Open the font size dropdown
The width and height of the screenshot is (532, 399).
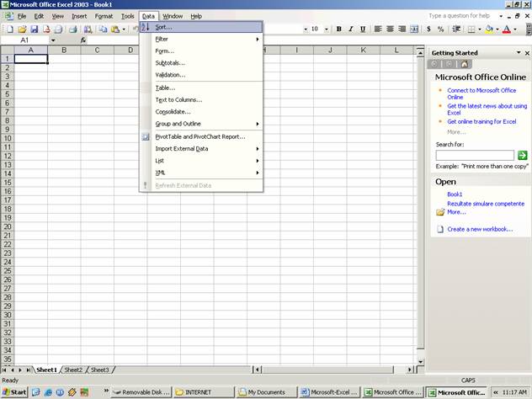(x=327, y=29)
